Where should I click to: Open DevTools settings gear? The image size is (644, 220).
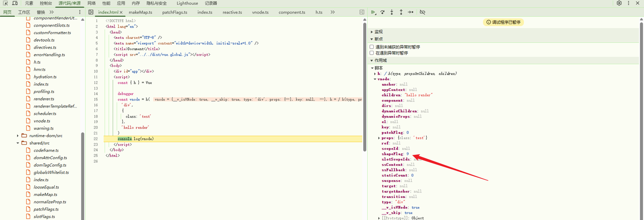[619, 3]
